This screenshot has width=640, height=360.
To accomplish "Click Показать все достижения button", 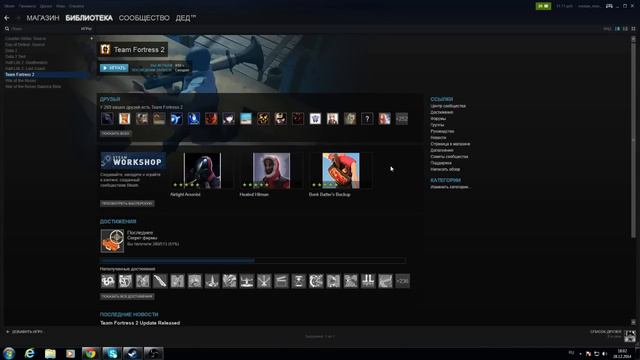I will [127, 296].
